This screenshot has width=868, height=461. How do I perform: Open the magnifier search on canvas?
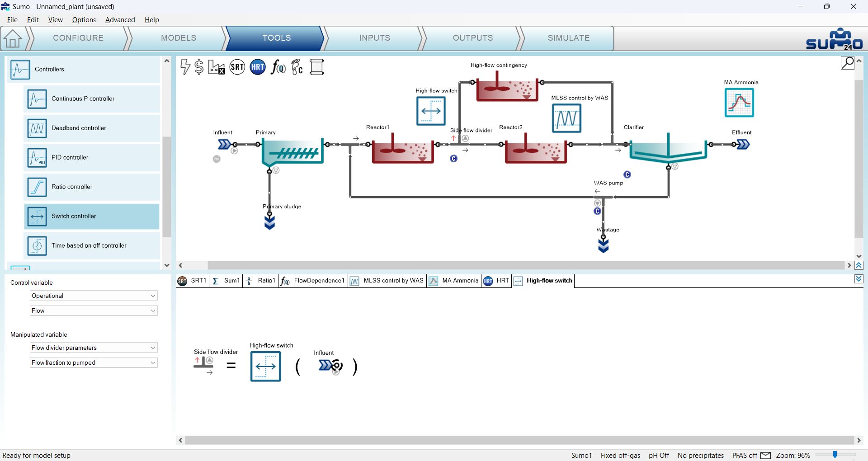[x=847, y=63]
